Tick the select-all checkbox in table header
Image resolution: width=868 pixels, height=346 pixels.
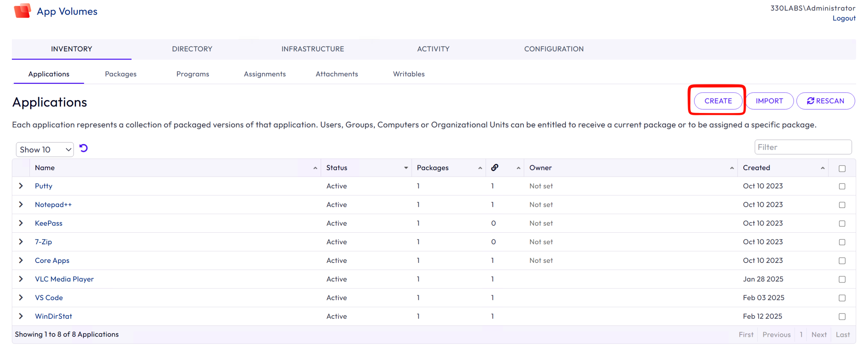coord(842,169)
